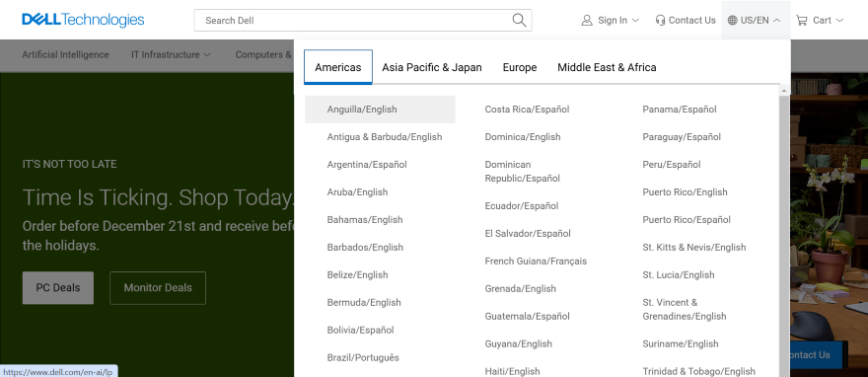This screenshot has width=868, height=377.
Task: Choose Paraguay/Español
Action: tap(682, 137)
